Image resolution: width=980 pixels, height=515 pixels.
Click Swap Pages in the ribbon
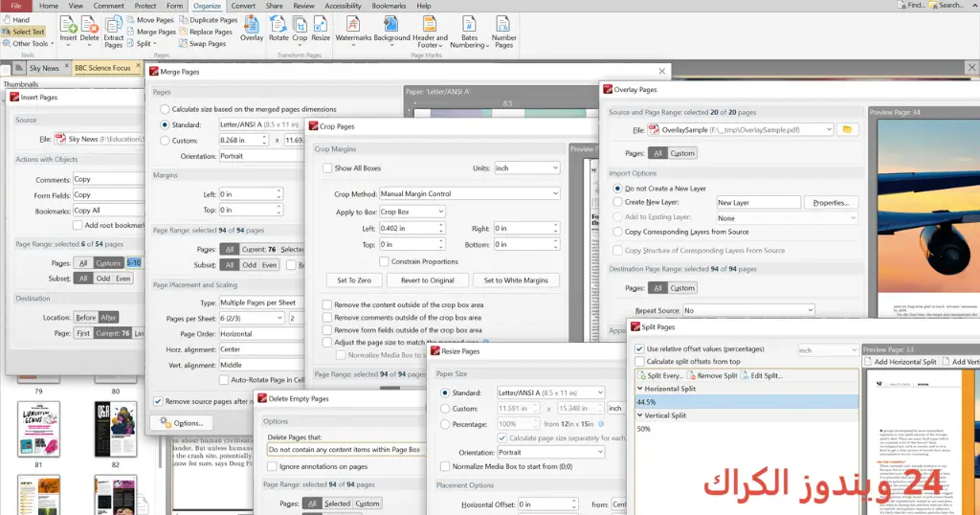[x=203, y=44]
